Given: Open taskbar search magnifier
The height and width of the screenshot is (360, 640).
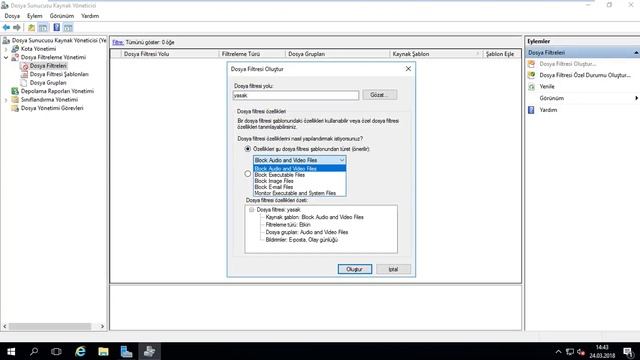Looking at the screenshot, I should (34, 351).
